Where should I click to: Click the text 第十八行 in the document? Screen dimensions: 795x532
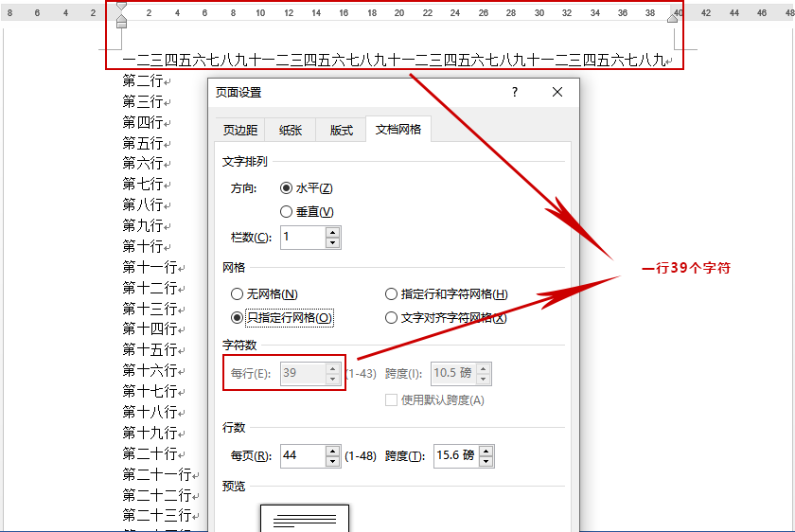click(x=150, y=412)
